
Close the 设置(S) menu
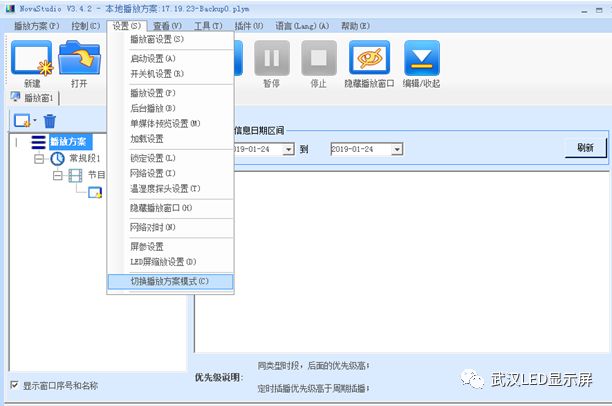[126, 26]
